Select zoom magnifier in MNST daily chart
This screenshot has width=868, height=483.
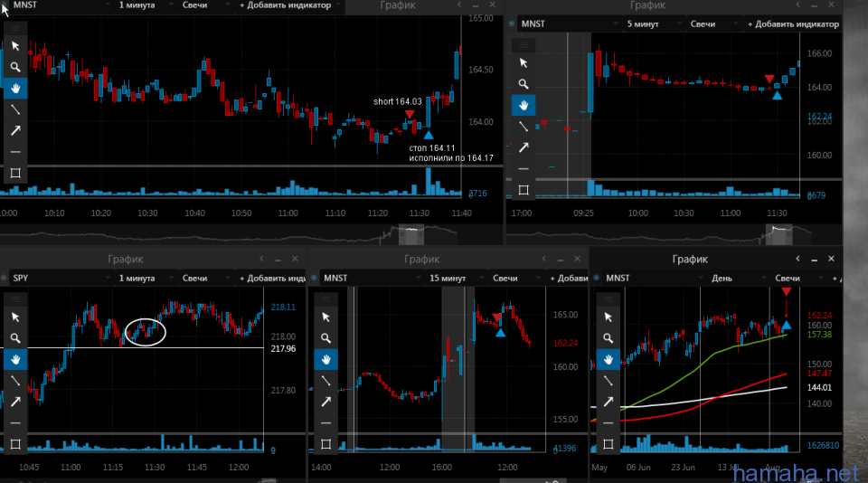tap(608, 338)
